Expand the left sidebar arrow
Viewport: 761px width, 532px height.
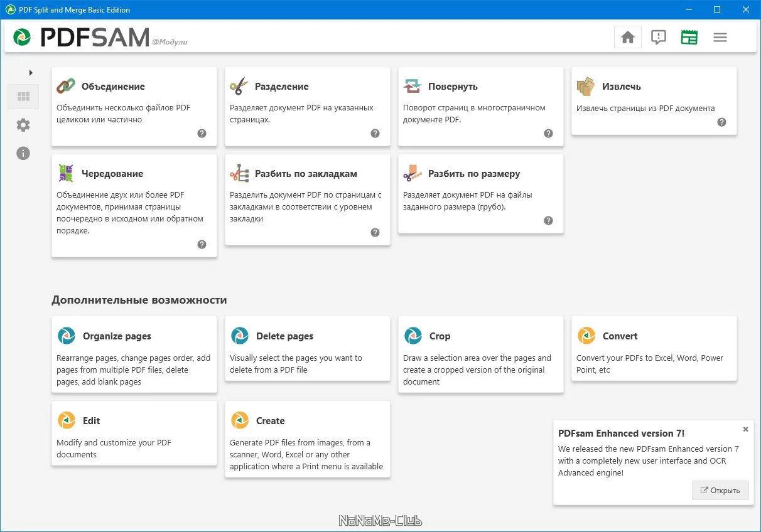point(31,73)
